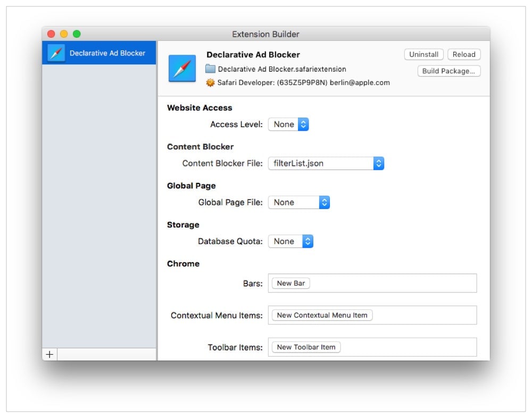Screen dimensions: 532x418
Task: Click the Declarative Ad Blocker header title
Action: [x=253, y=55]
